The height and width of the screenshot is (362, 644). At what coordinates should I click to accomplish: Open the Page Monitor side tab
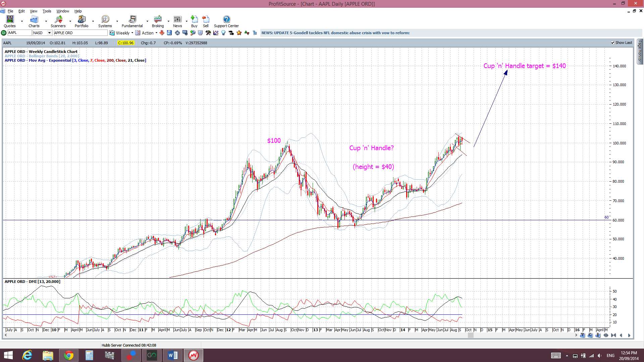point(640,51)
